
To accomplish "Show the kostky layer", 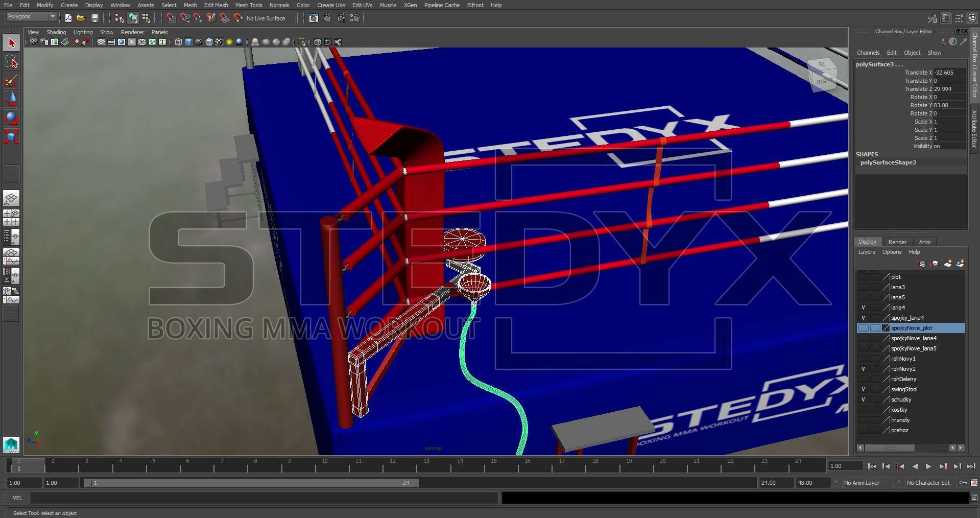I will (863, 410).
